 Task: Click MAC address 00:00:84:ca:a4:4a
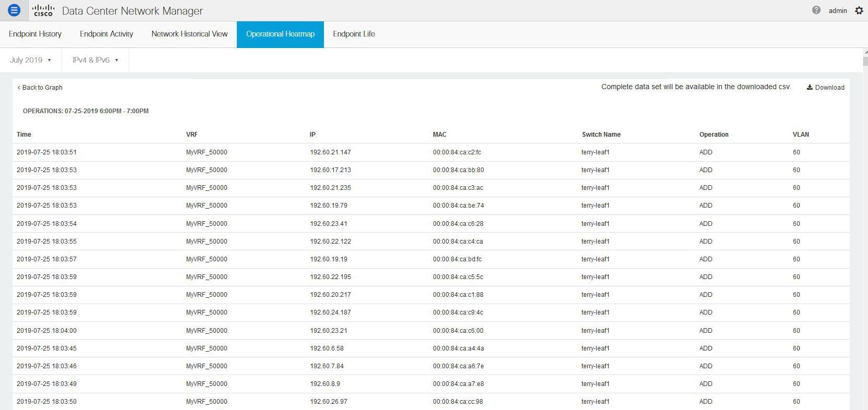click(458, 348)
